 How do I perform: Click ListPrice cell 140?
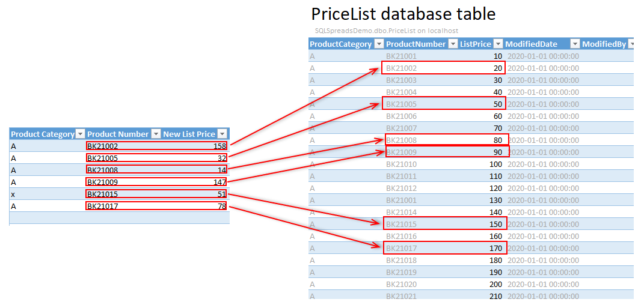click(x=495, y=213)
